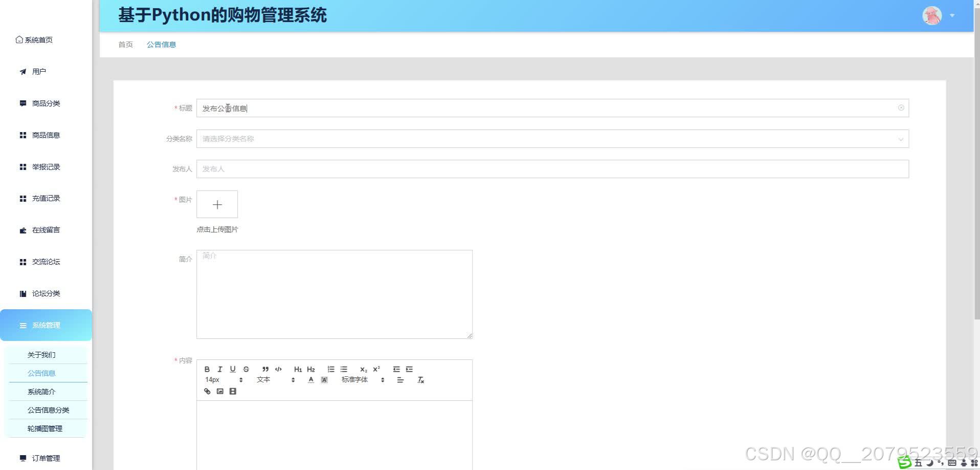Viewport: 980px width, 470px height.
Task: Click into the 内容 rich text editor body
Action: pyautogui.click(x=335, y=435)
